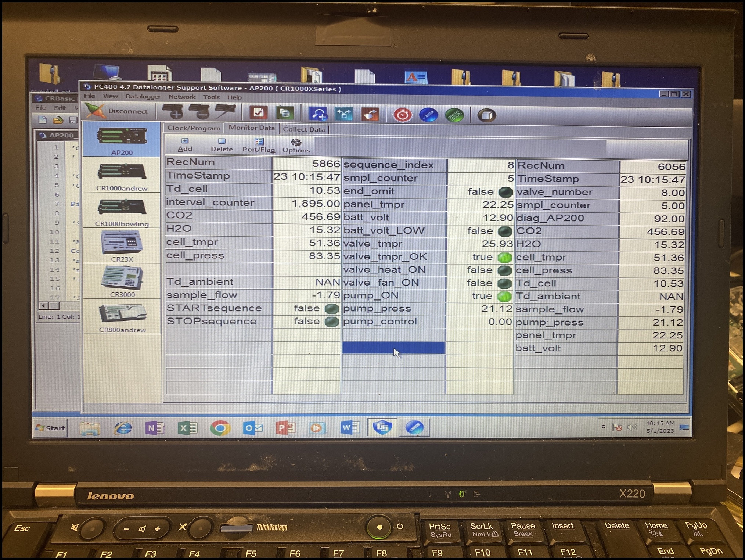The height and width of the screenshot is (560, 745).
Task: Click Delete in the Monitor Data toolbar
Action: click(222, 146)
